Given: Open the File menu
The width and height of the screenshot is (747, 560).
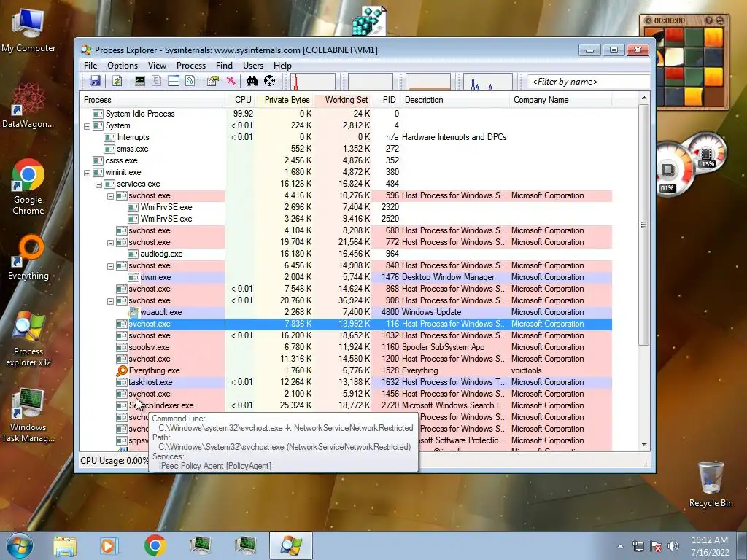Looking at the screenshot, I should tap(90, 65).
